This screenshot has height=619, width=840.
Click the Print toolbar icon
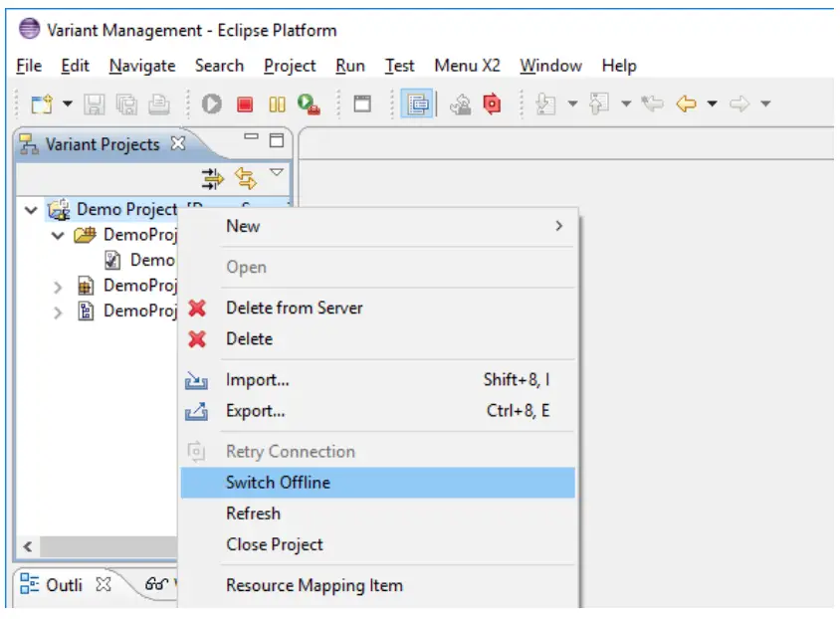tap(159, 103)
